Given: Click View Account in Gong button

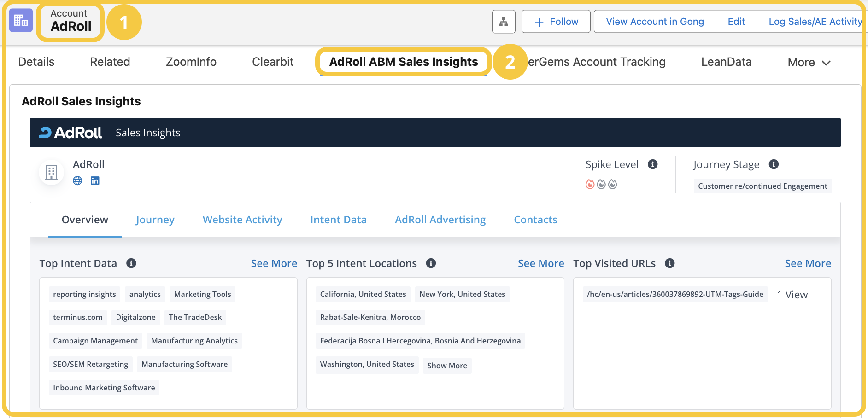Looking at the screenshot, I should pos(655,22).
